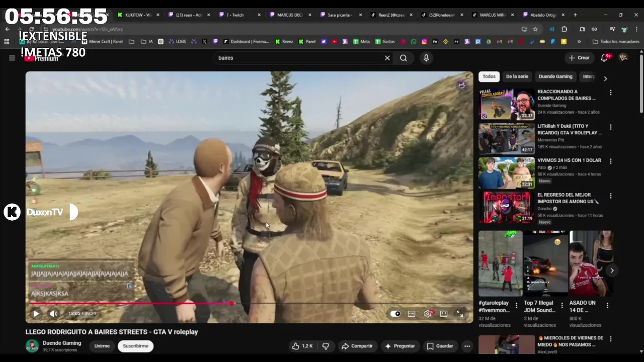
Task: Open more actions below the video
Action: coord(467,346)
